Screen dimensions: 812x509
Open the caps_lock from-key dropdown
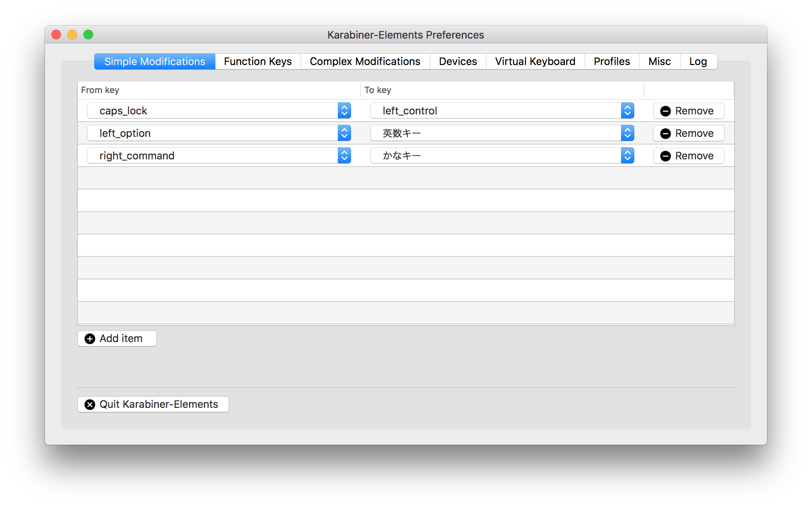point(219,111)
